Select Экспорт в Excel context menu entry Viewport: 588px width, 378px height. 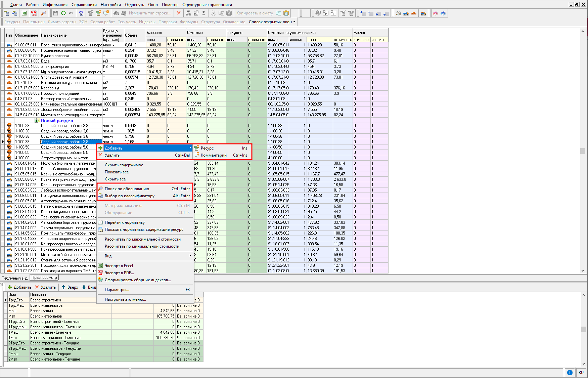pos(119,266)
